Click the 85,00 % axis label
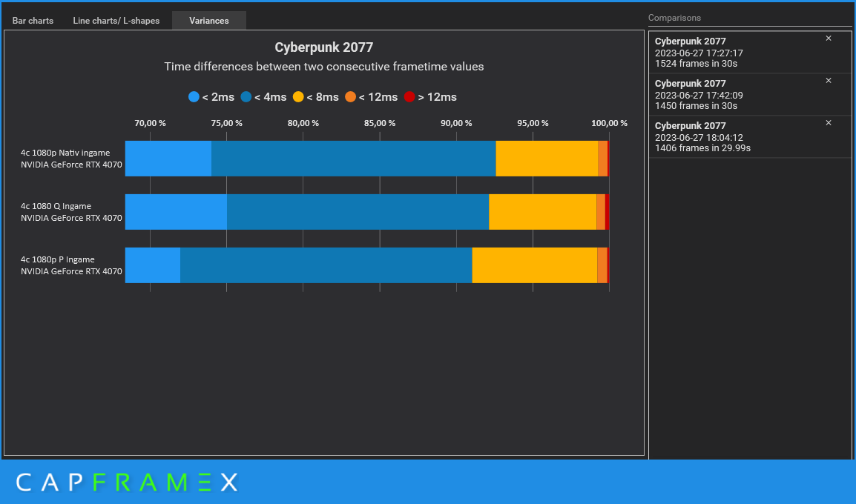The height and width of the screenshot is (504, 856). coord(380,123)
